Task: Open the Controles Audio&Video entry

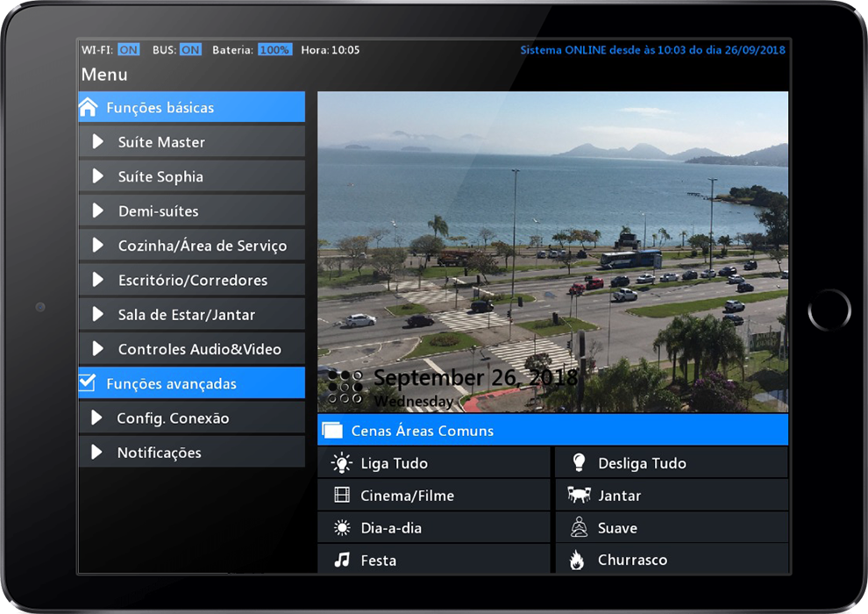Action: pyautogui.click(x=191, y=348)
